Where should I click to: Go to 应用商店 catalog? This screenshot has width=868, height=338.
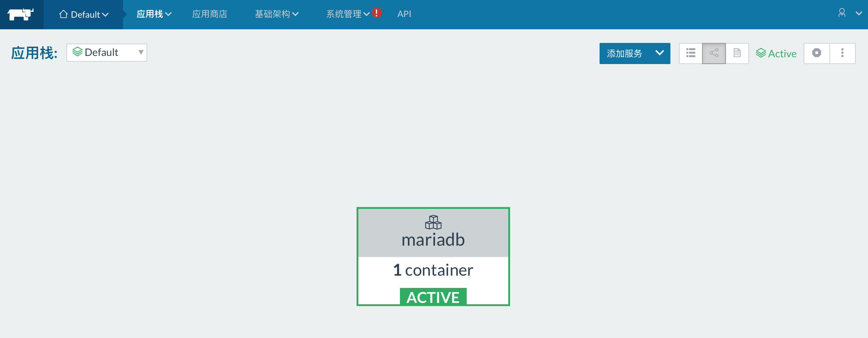tap(210, 14)
